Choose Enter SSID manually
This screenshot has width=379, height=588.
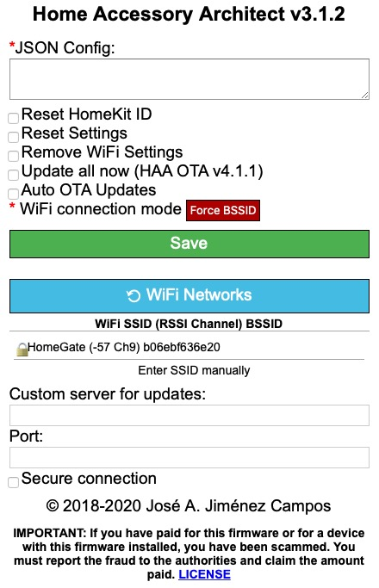[x=194, y=370]
